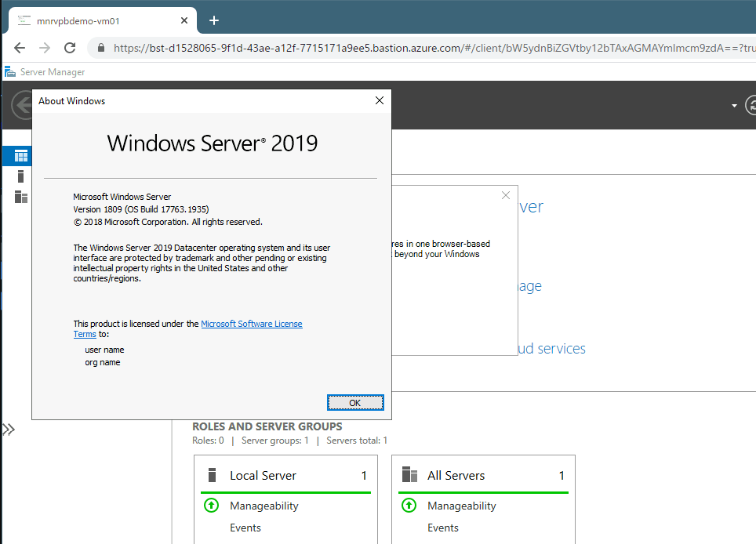Viewport: 756px width, 544px height.
Task: Click the copyright 2018 Microsoft text
Action: (168, 222)
